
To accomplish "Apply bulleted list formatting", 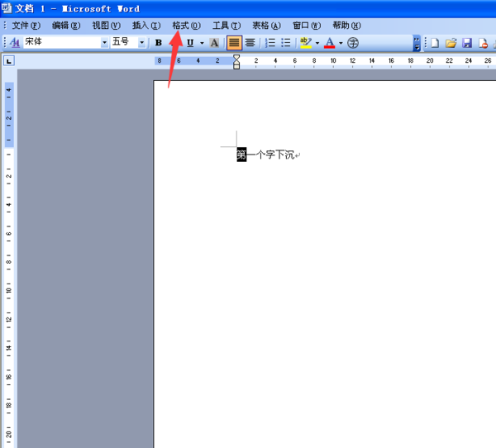I will pyautogui.click(x=286, y=42).
